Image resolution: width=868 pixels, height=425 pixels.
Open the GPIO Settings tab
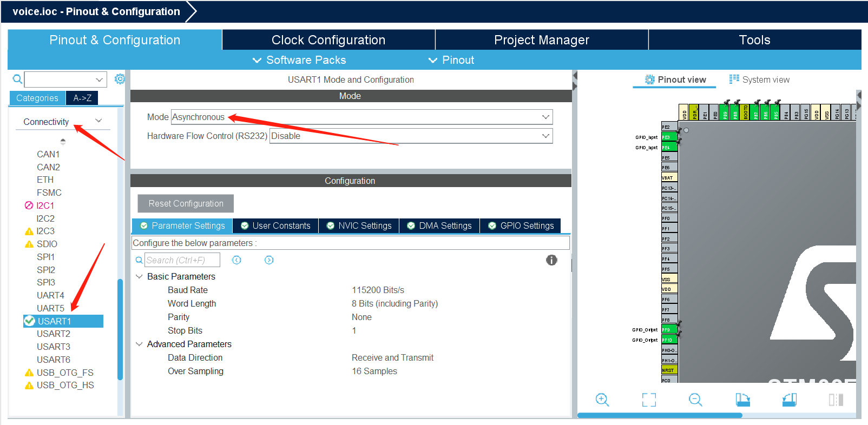pyautogui.click(x=521, y=225)
